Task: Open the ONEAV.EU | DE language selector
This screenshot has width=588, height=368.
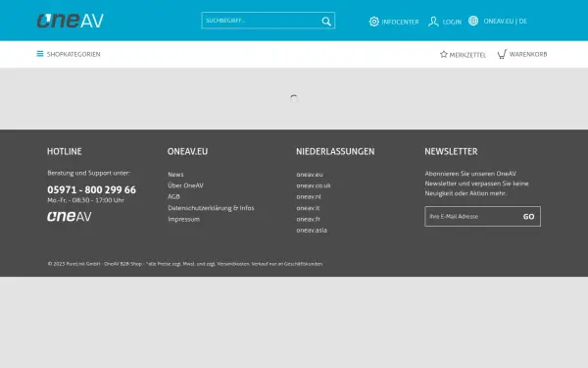Action: pos(505,21)
